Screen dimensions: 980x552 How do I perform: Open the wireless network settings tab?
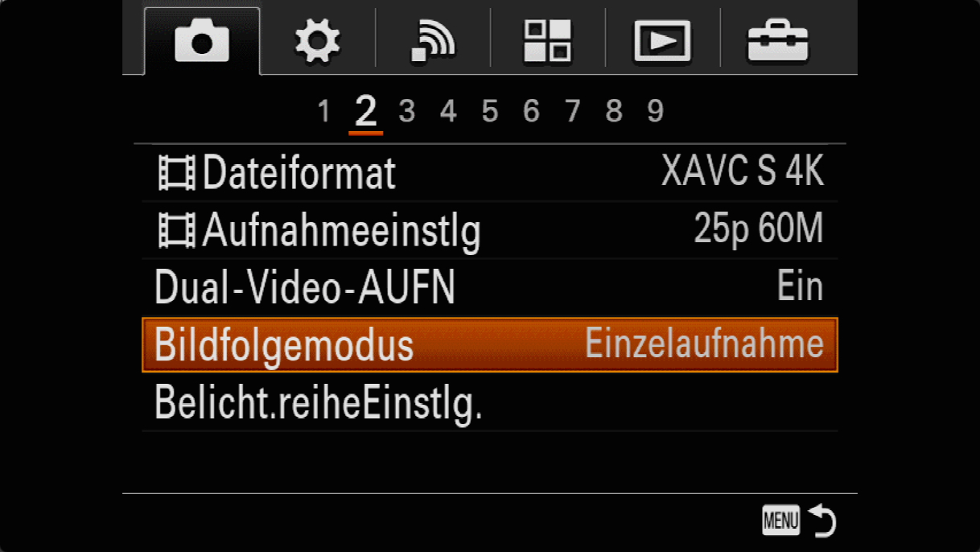pos(432,41)
